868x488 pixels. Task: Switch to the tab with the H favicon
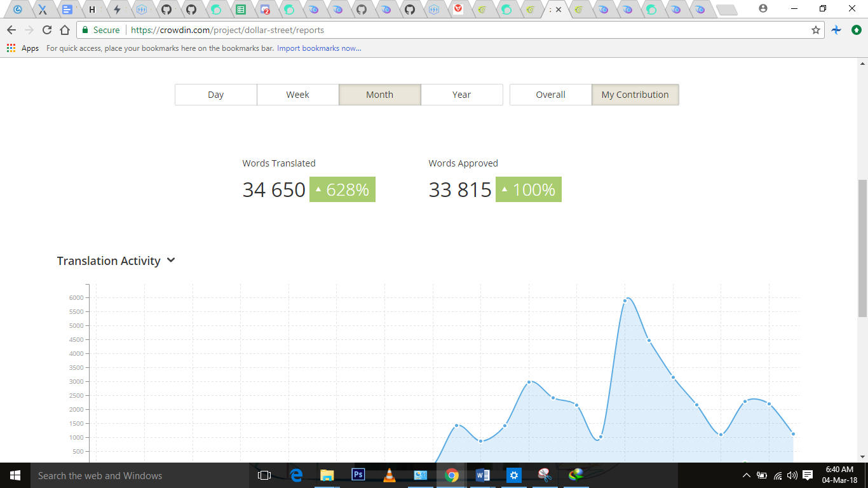coord(92,10)
